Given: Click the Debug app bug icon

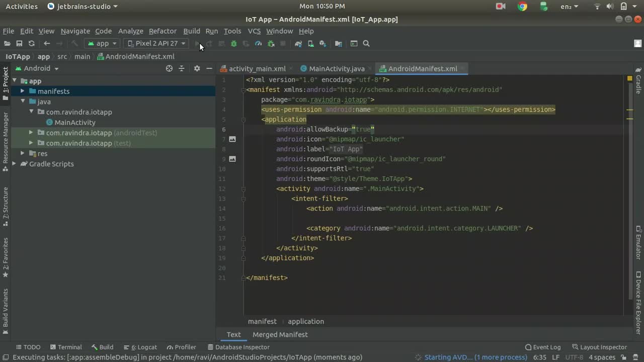Looking at the screenshot, I should pyautogui.click(x=233, y=44).
